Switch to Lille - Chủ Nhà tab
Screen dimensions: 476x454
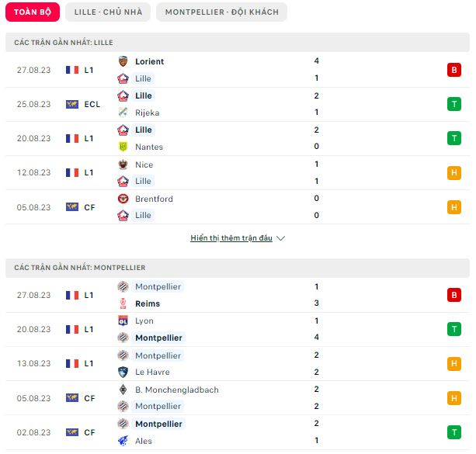tap(108, 12)
